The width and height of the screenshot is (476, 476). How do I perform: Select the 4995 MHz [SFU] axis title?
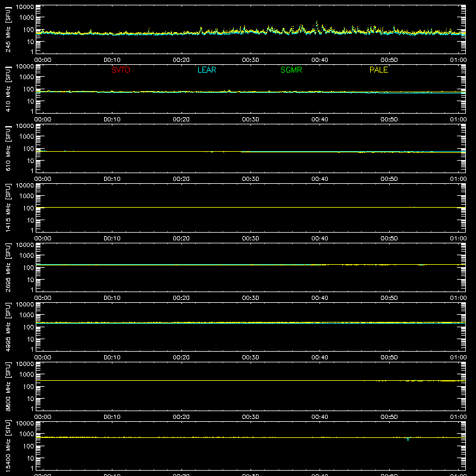click(8, 327)
